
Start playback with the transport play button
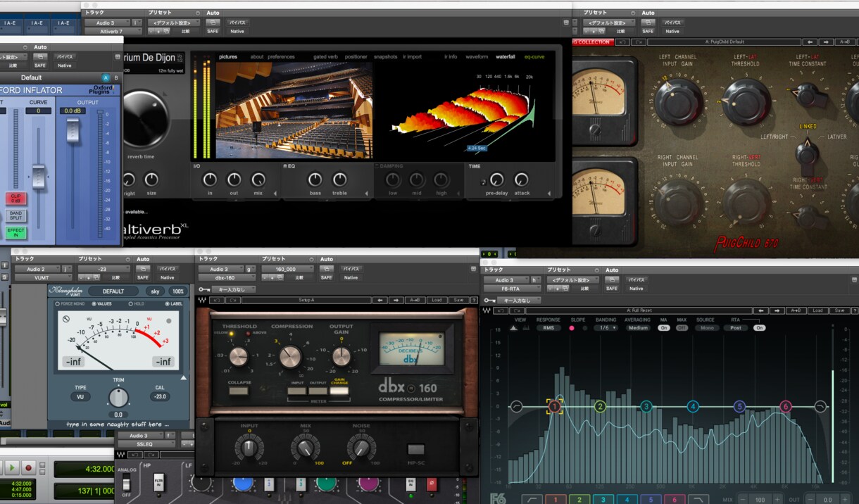[12, 467]
